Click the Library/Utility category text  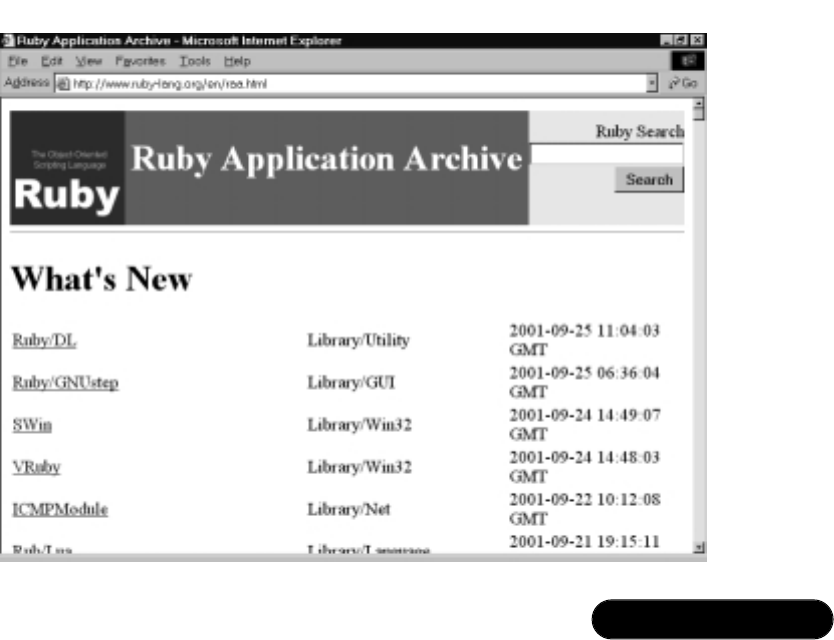[358, 340]
